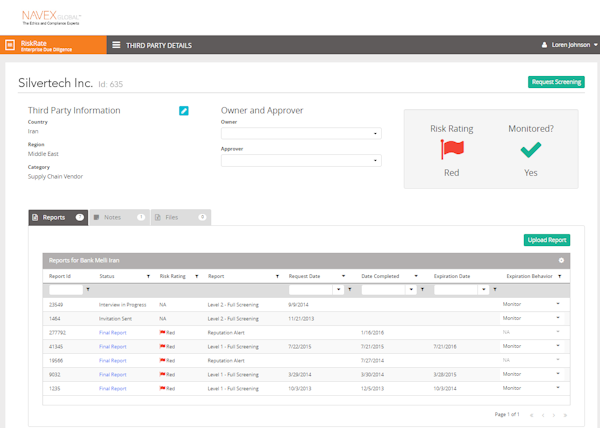
Task: Click the red flag in report 277792 row
Action: coord(162,332)
